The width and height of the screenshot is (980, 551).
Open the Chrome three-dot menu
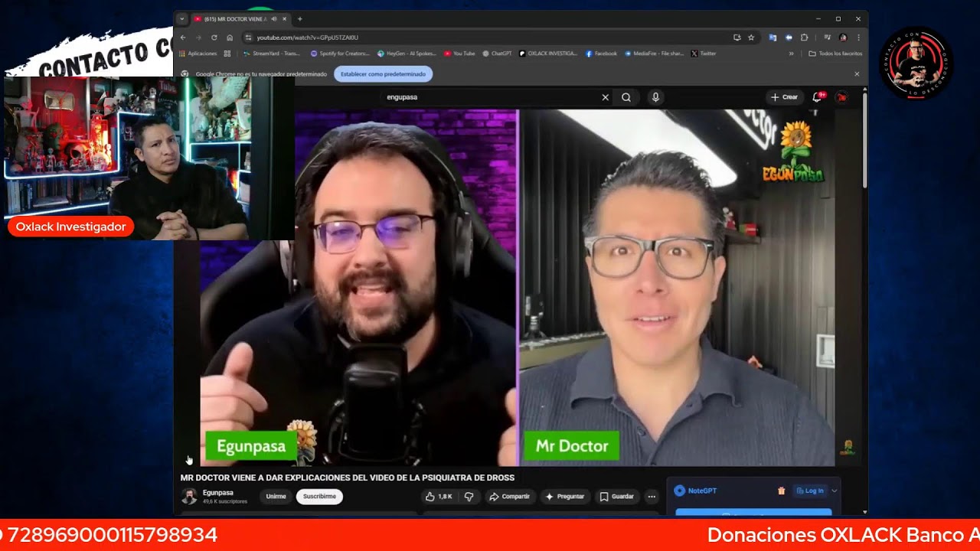coord(858,37)
